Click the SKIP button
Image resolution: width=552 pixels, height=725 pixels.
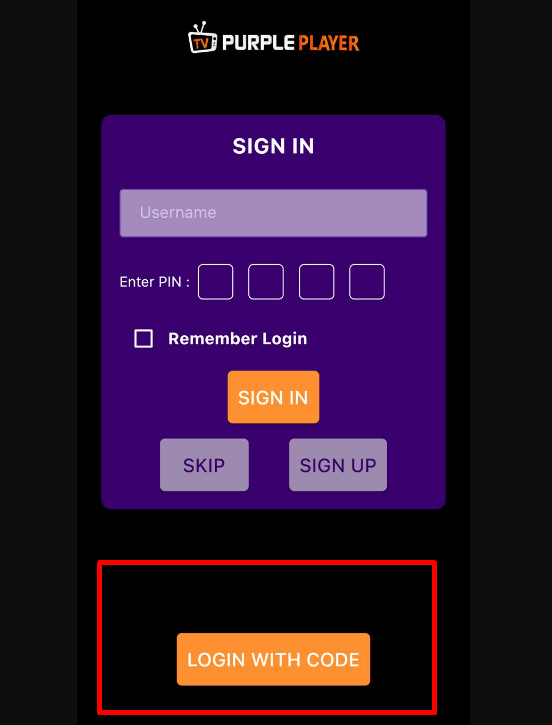(204, 465)
